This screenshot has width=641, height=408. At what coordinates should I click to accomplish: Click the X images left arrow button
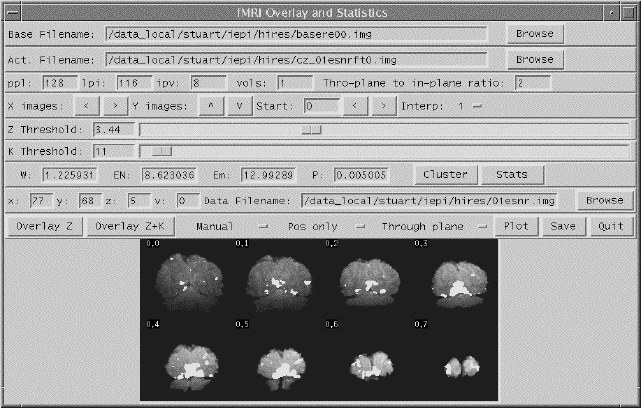pos(87,105)
